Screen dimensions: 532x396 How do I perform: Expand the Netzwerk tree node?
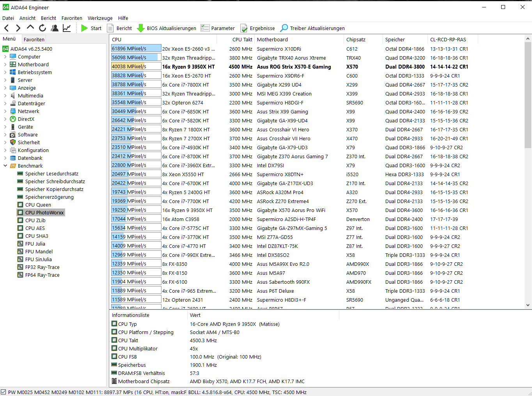point(5,111)
